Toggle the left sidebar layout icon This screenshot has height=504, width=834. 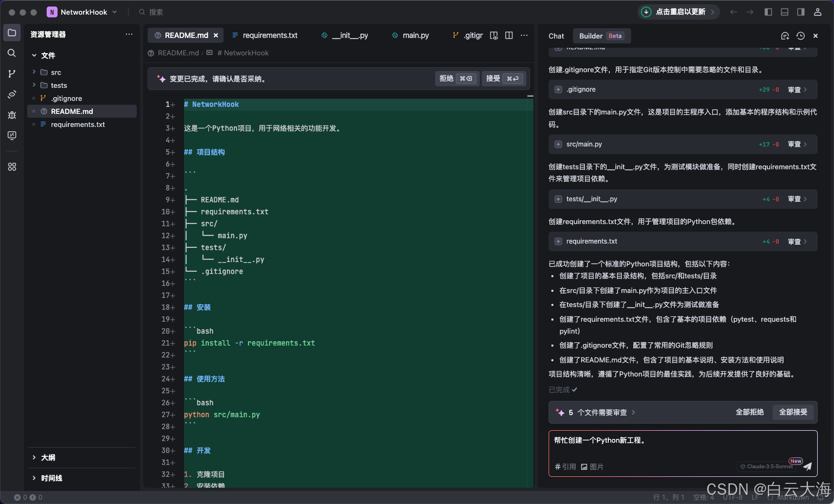tap(768, 12)
